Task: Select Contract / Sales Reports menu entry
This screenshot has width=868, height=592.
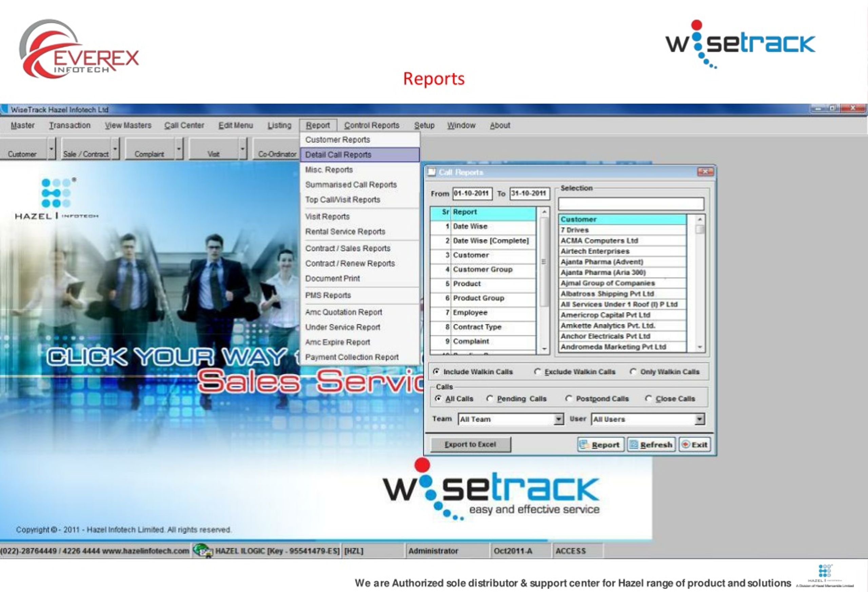Action: click(x=360, y=249)
